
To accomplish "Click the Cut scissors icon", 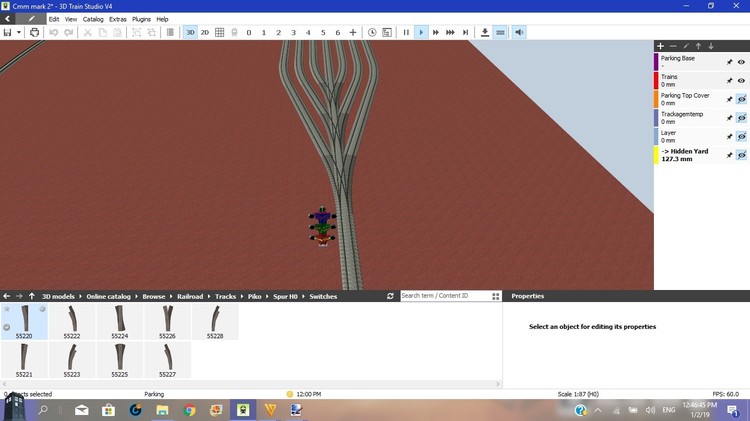I will 88,33.
